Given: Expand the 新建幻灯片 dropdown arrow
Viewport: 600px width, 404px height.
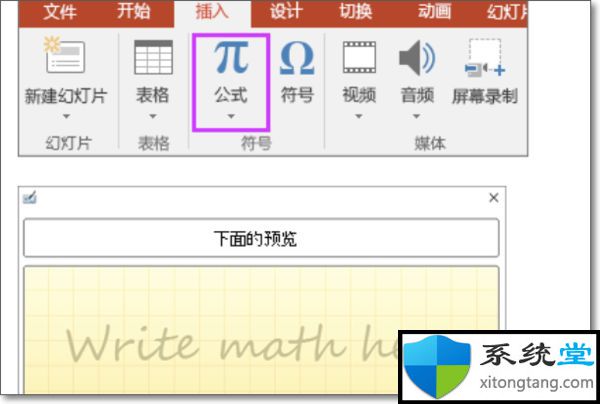Looking at the screenshot, I should (x=66, y=116).
